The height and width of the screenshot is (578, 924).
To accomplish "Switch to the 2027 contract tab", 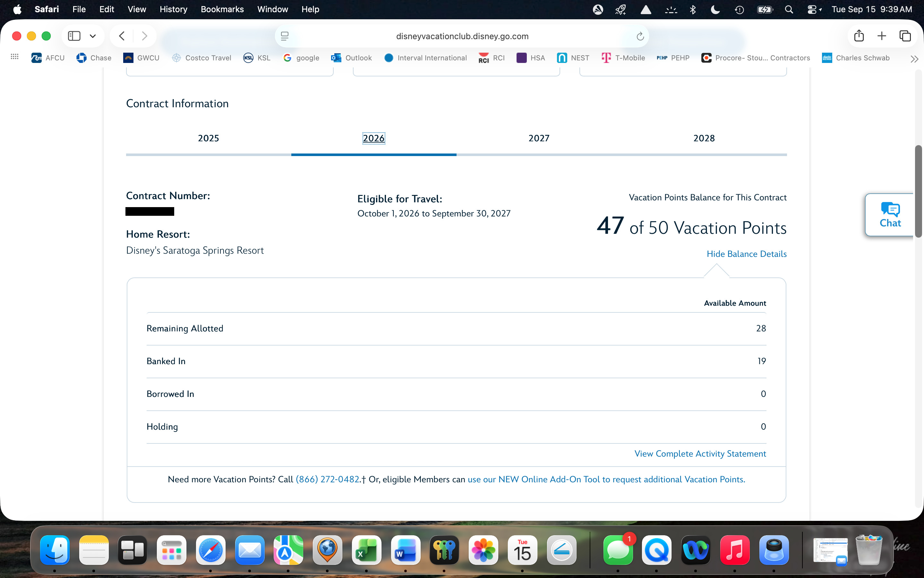I will (539, 138).
